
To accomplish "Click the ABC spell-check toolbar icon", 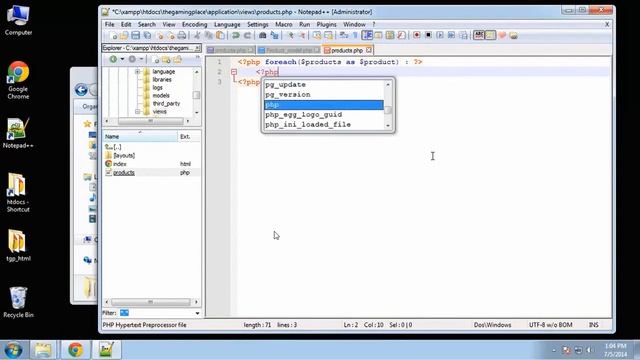I will pos(479,36).
